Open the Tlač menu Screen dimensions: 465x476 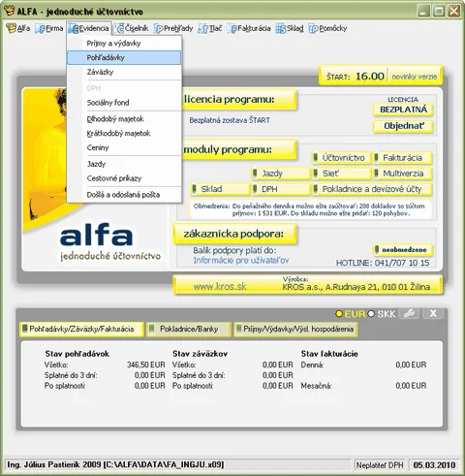point(210,28)
